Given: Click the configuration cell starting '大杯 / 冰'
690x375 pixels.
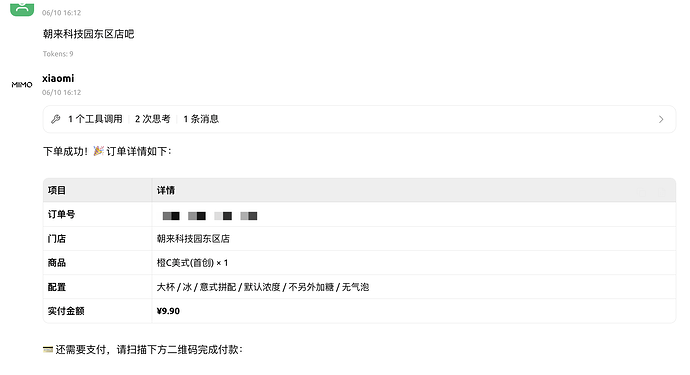Looking at the screenshot, I should (x=263, y=287).
